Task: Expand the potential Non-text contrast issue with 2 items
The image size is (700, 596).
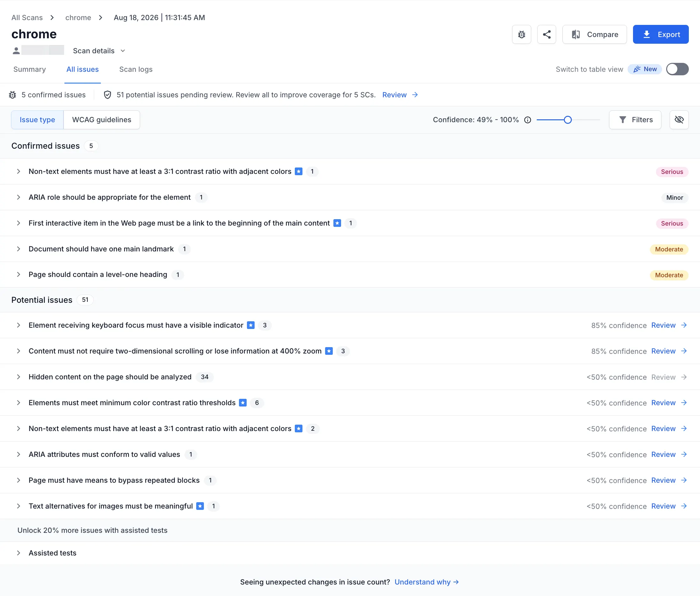Action: (x=19, y=429)
